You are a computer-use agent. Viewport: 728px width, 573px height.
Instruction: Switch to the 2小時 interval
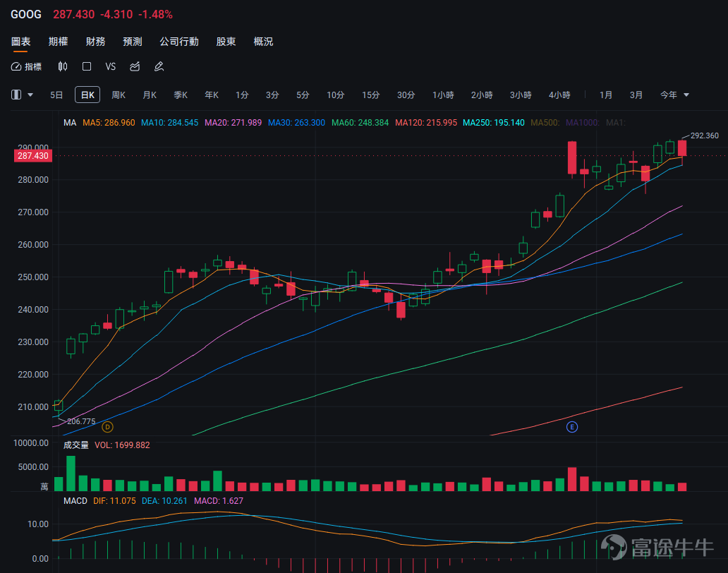[x=482, y=95]
